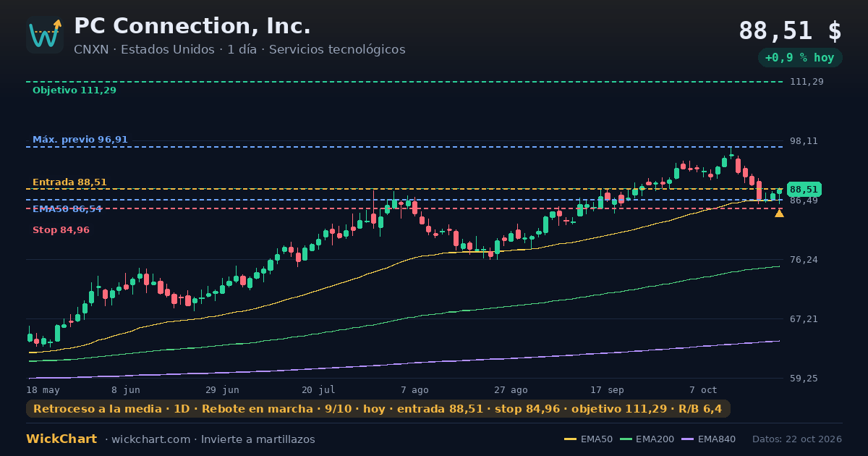Click the 67,21 price axis value

click(804, 319)
